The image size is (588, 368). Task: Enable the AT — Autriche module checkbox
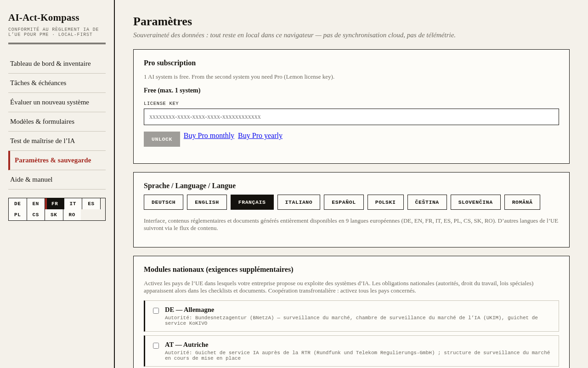156,346
